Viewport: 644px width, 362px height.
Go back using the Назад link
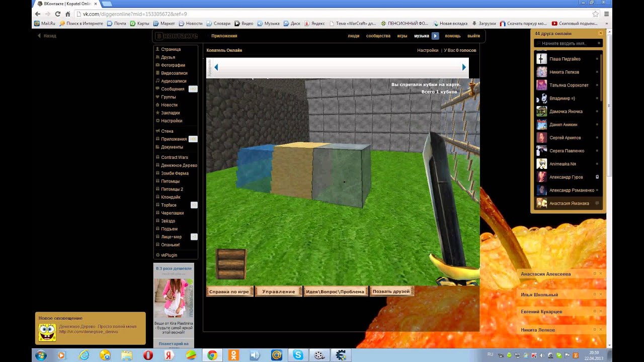point(47,36)
